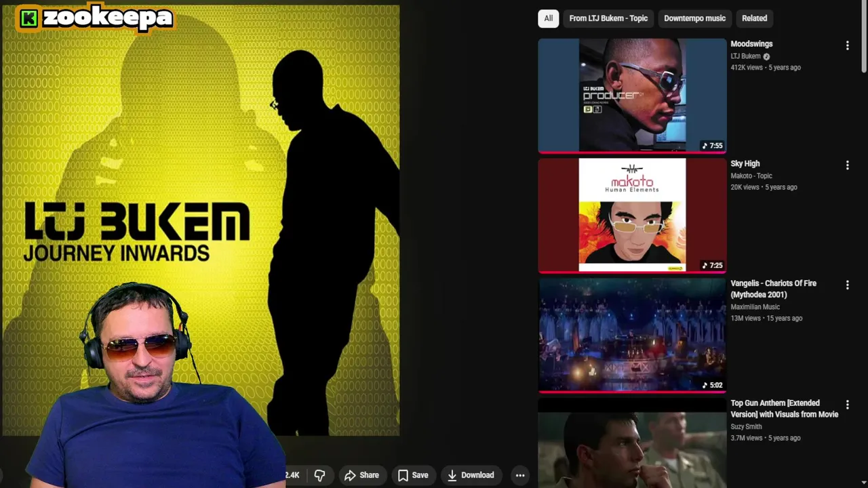868x488 pixels.
Task: Open the Makoto Human Elements thumbnail
Action: tap(632, 216)
